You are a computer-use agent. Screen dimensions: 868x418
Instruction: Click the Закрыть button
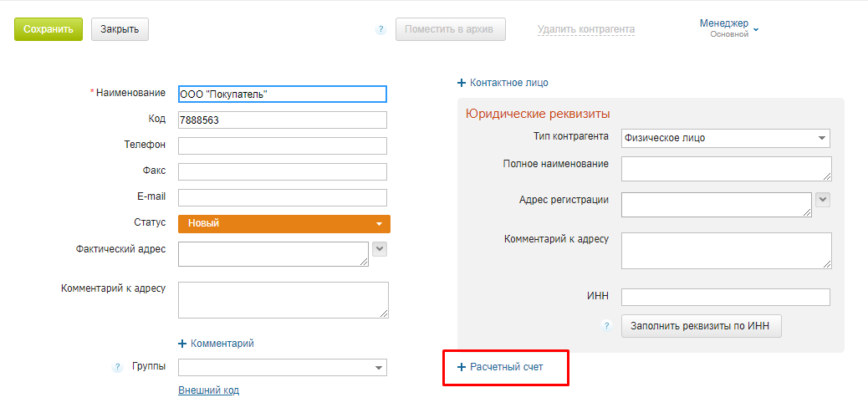120,29
